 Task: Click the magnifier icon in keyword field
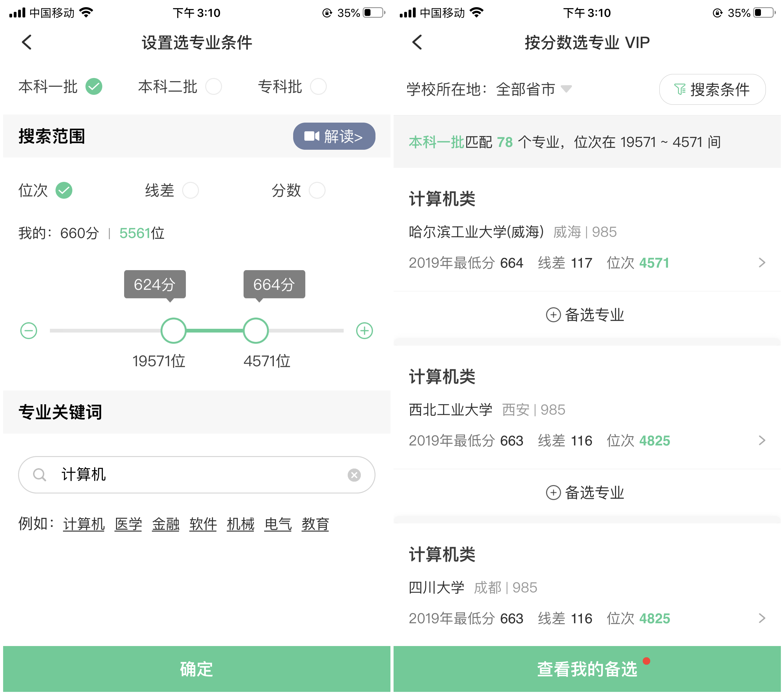point(40,475)
